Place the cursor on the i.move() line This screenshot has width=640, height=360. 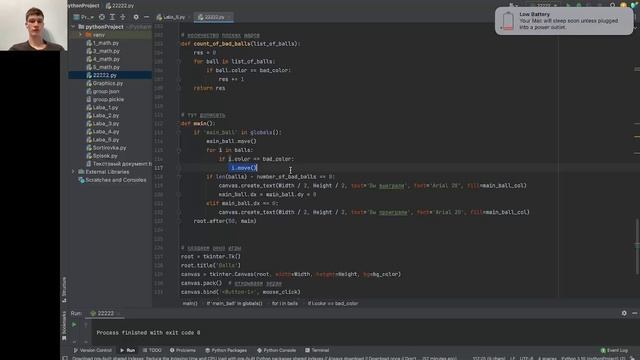pyautogui.click(x=244, y=168)
